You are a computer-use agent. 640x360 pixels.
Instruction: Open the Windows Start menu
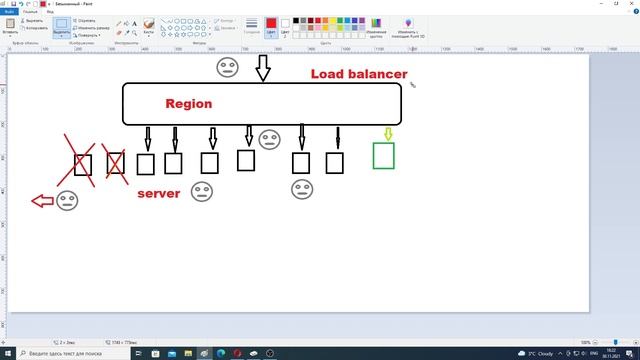pyautogui.click(x=8, y=353)
